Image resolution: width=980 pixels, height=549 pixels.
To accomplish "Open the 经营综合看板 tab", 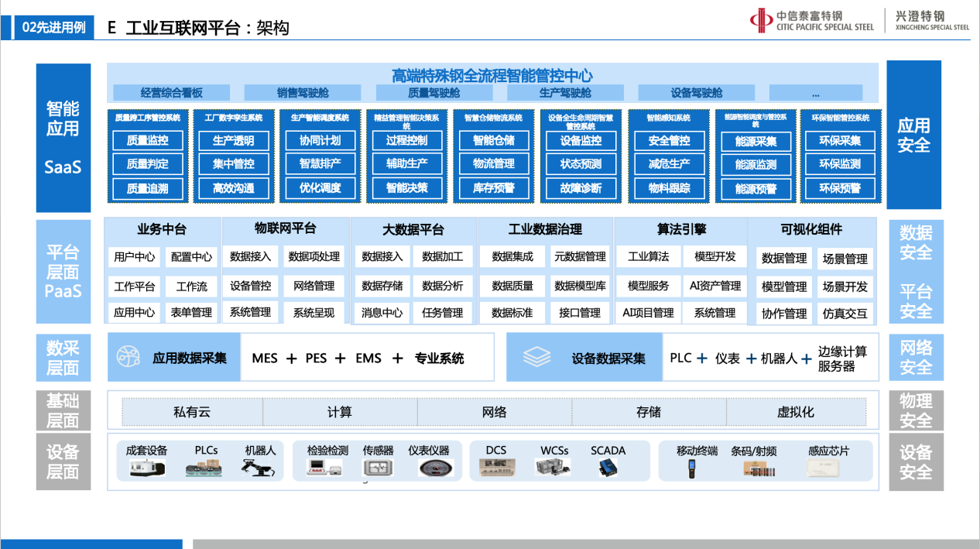I will pyautogui.click(x=172, y=93).
